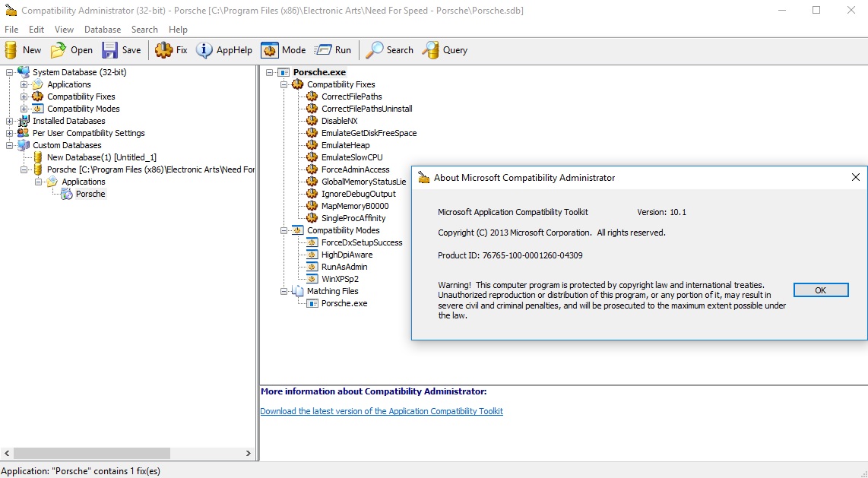Image resolution: width=868 pixels, height=478 pixels.
Task: Click the Mode toolbar icon
Action: click(270, 50)
